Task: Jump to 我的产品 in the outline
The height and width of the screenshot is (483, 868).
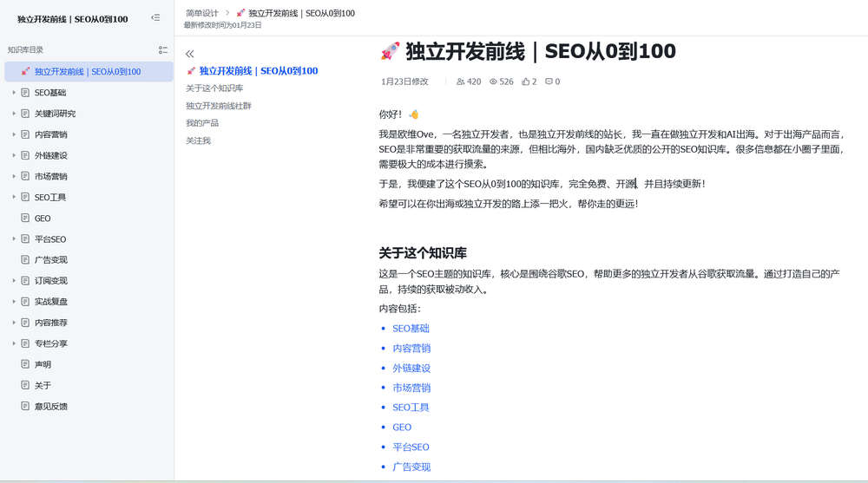Action: [x=202, y=123]
